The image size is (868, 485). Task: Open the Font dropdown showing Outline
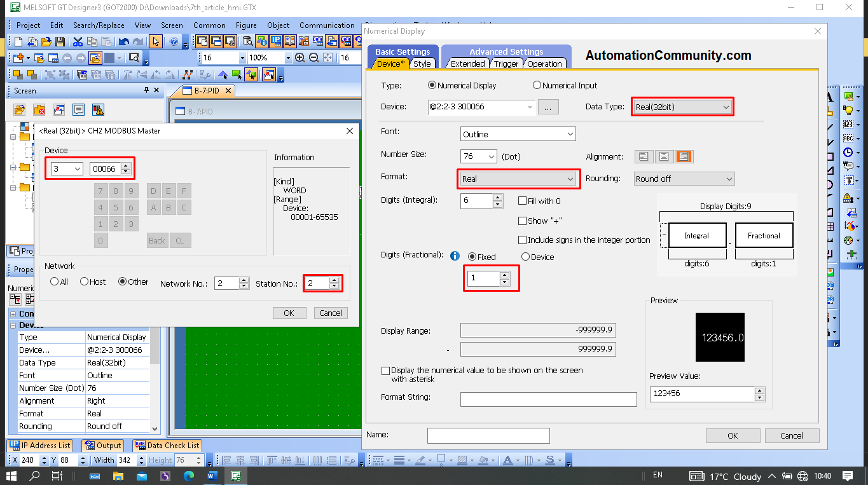pos(518,133)
